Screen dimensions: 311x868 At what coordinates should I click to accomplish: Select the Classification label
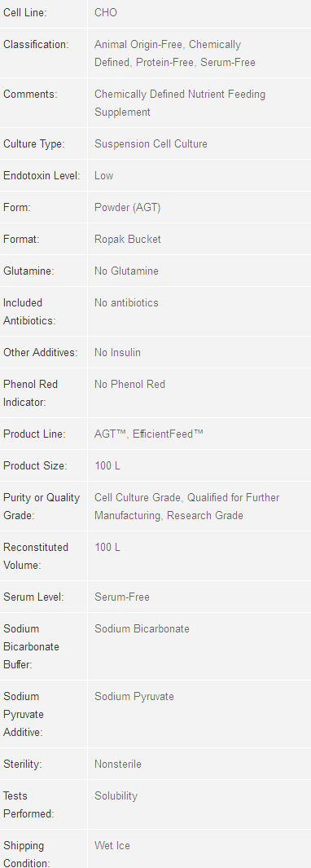(x=36, y=44)
